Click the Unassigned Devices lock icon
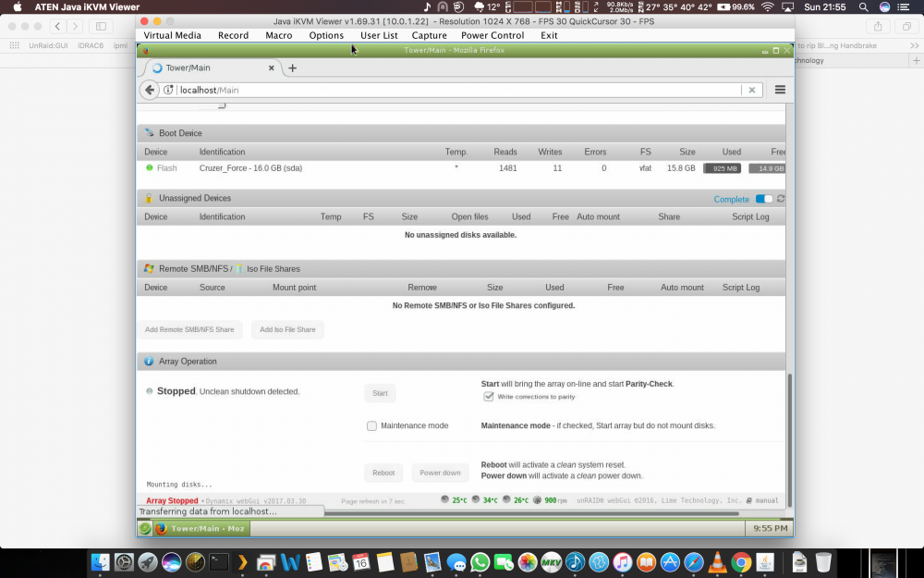Viewport: 924px width, 578px height. click(149, 198)
